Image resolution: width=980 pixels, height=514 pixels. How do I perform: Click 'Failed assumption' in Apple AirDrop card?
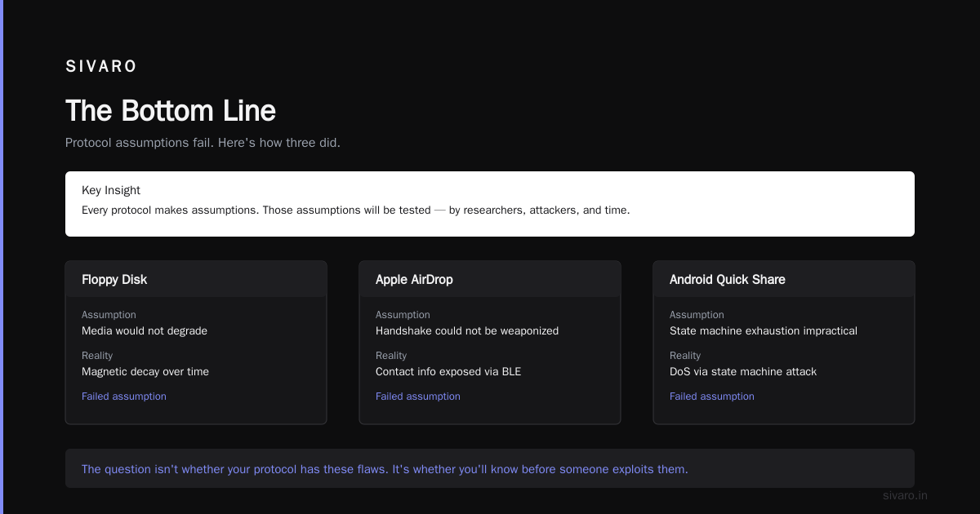point(418,397)
